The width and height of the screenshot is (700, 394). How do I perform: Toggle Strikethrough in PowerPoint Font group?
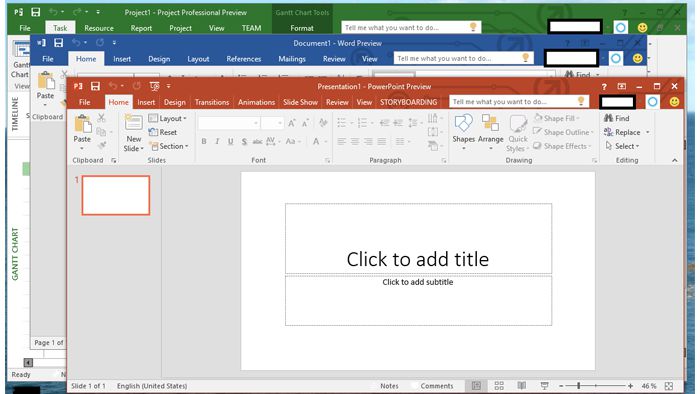257,141
